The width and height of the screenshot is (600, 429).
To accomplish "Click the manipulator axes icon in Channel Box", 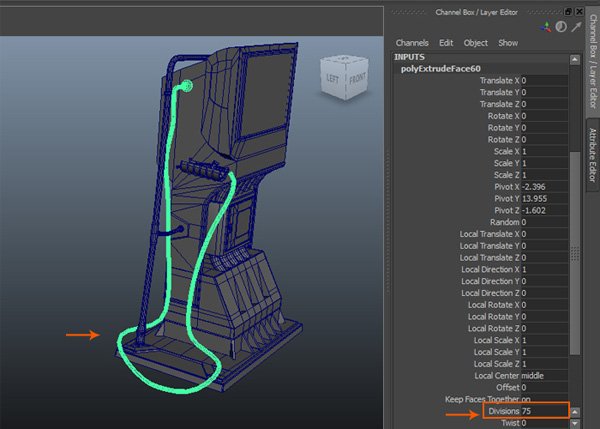I will pos(545,28).
